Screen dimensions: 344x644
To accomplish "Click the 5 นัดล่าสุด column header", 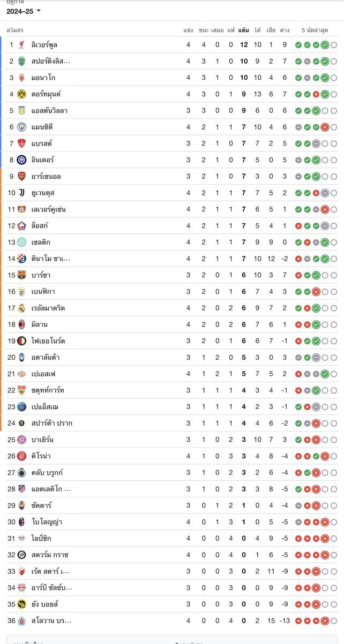I will [x=315, y=31].
